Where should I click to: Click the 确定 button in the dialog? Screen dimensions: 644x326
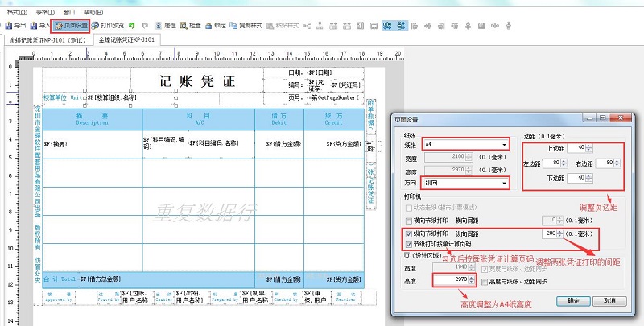573,300
